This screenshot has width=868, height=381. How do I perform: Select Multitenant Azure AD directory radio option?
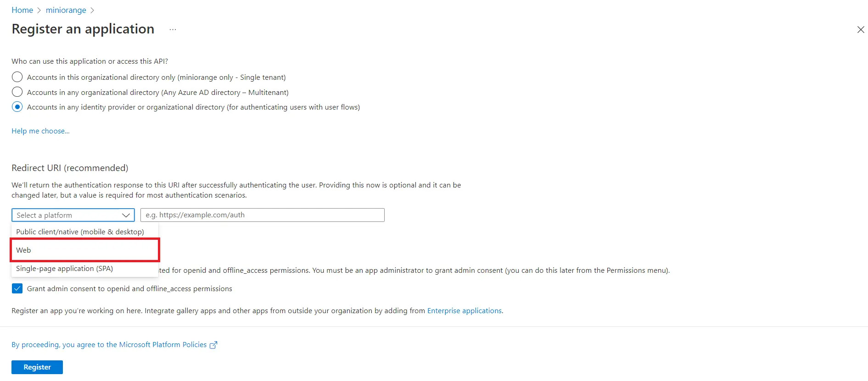click(17, 92)
